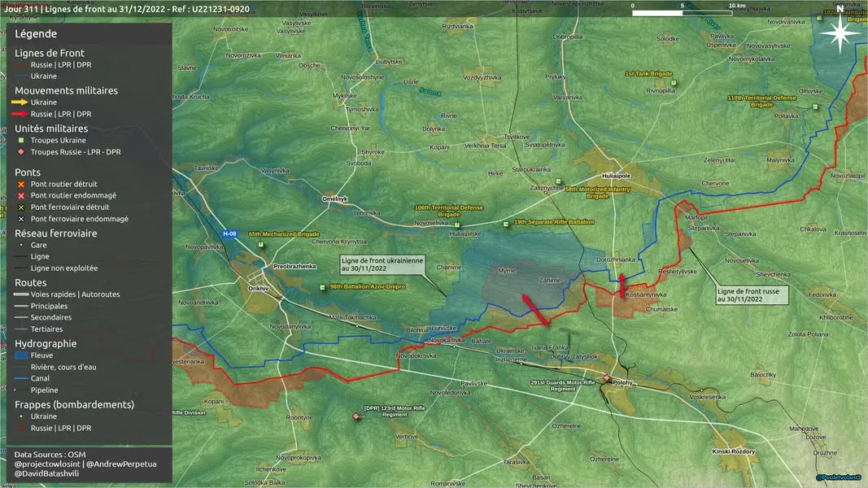868x488 pixels.
Task: Click the red advance arrow near Kostiantynivka
Action: point(622,285)
